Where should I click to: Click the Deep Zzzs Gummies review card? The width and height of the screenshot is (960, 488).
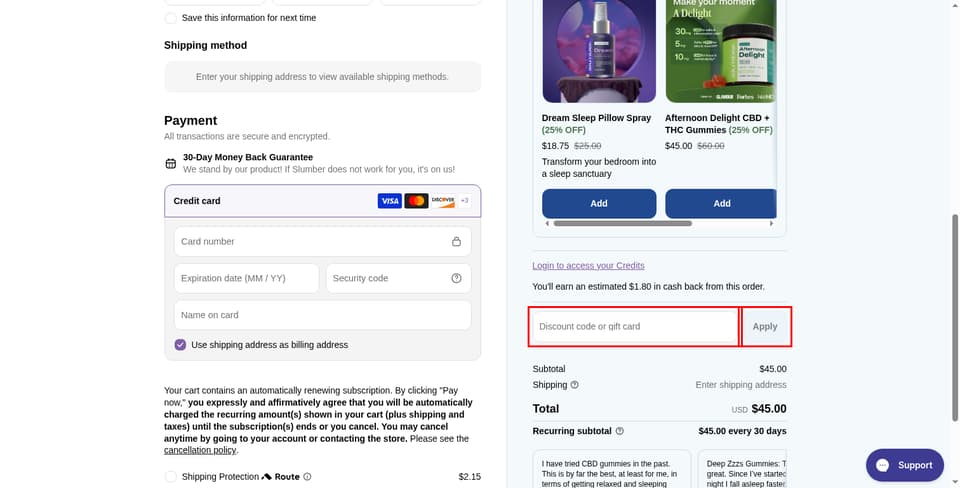[x=742, y=469]
